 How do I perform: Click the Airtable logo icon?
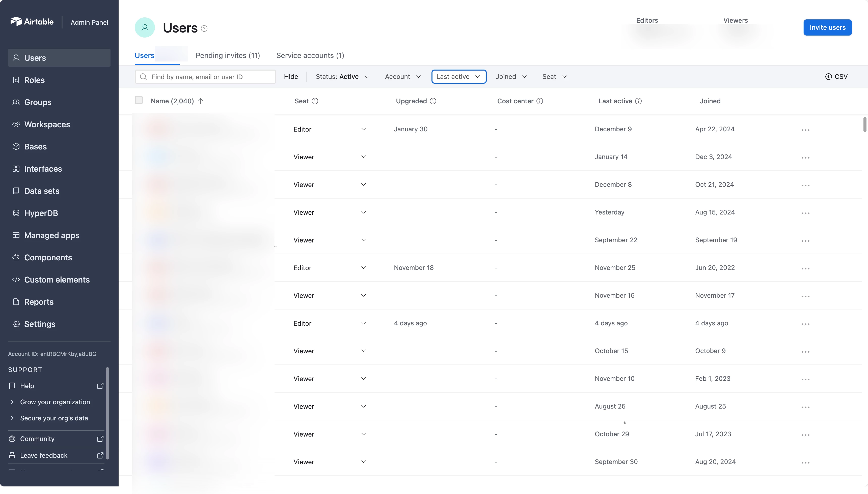[16, 21]
